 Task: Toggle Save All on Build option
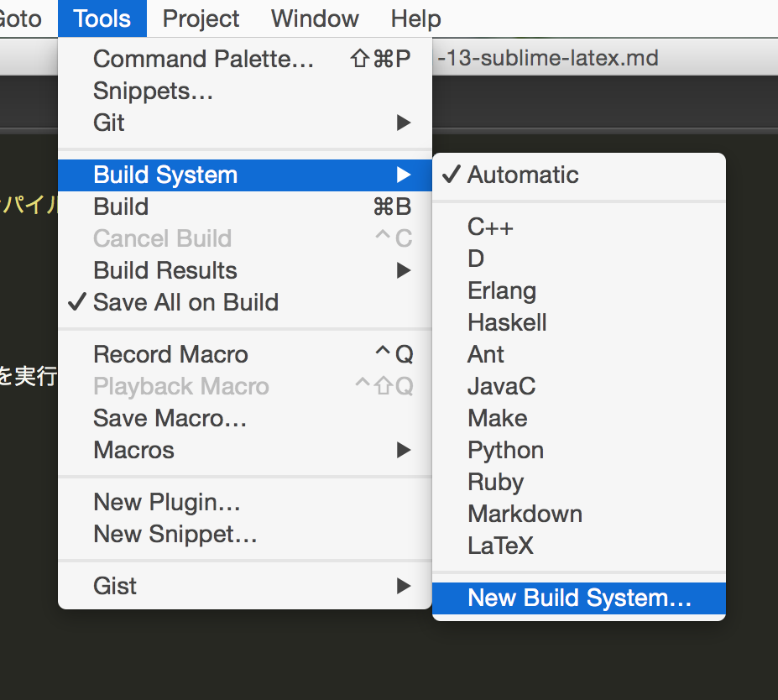pyautogui.click(x=244, y=302)
